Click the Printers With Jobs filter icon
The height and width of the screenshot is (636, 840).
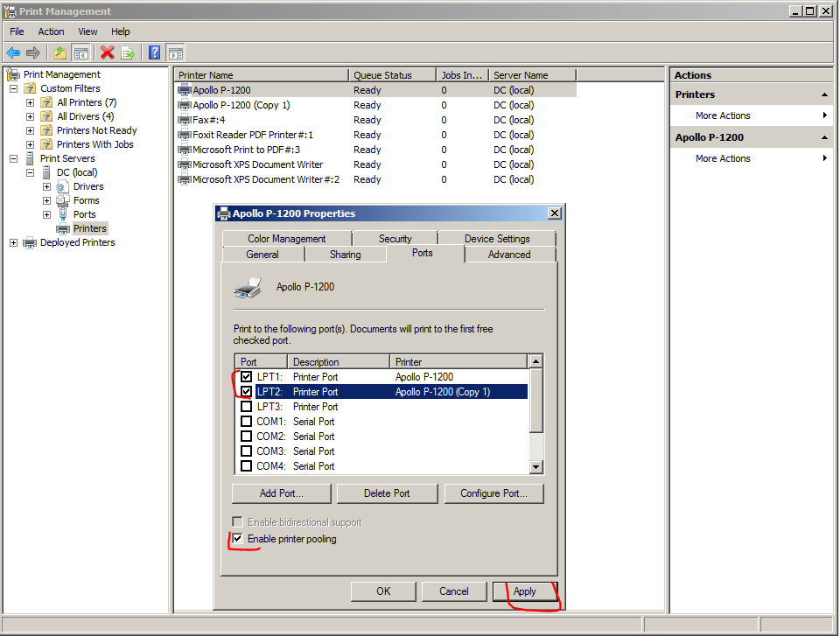[x=47, y=144]
